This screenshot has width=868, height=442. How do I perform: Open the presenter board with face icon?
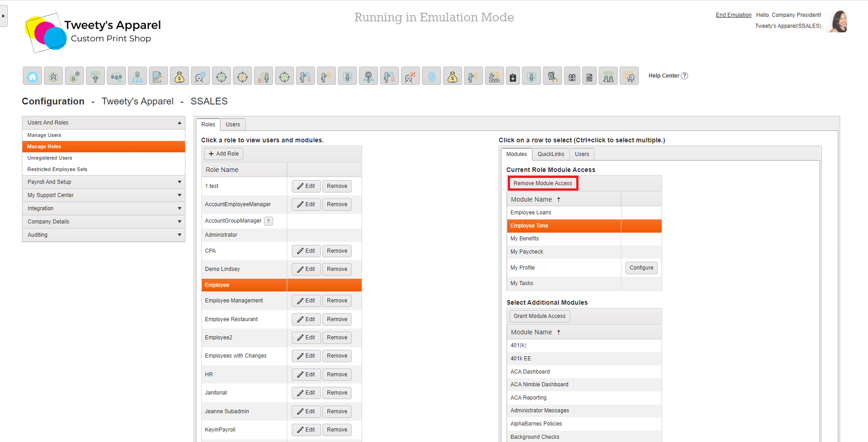coord(629,76)
